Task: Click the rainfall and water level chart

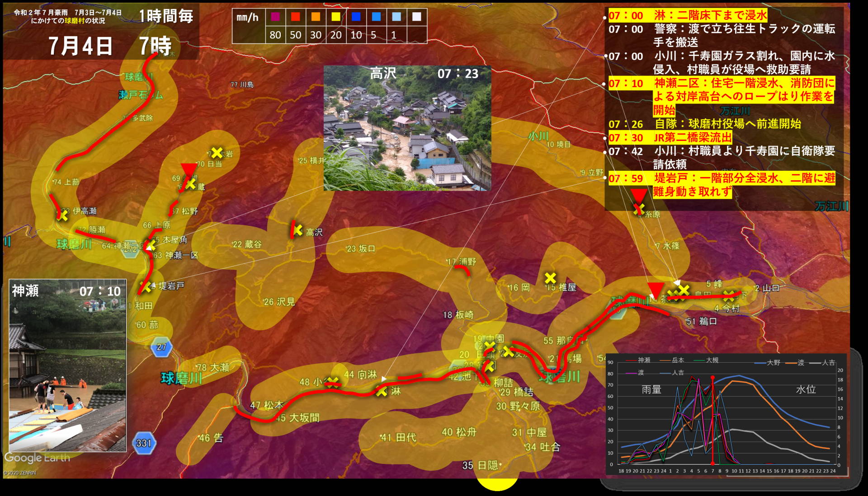Action: coord(726,414)
